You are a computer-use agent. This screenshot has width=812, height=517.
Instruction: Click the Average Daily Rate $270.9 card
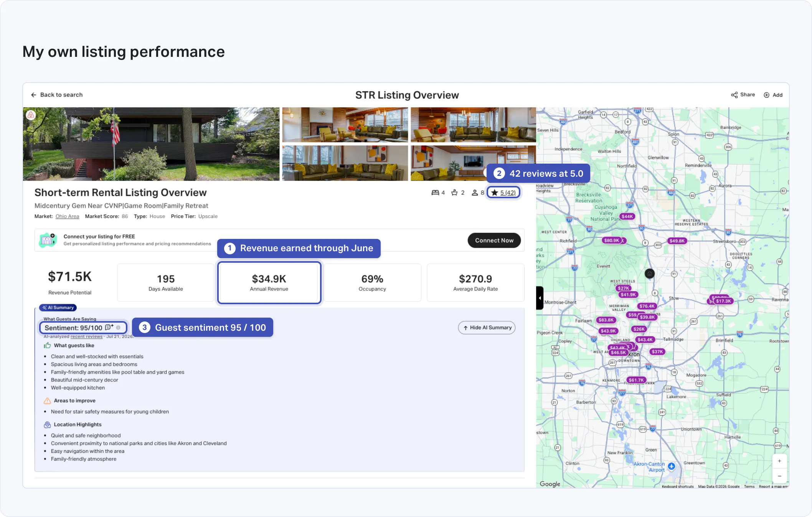pos(475,283)
